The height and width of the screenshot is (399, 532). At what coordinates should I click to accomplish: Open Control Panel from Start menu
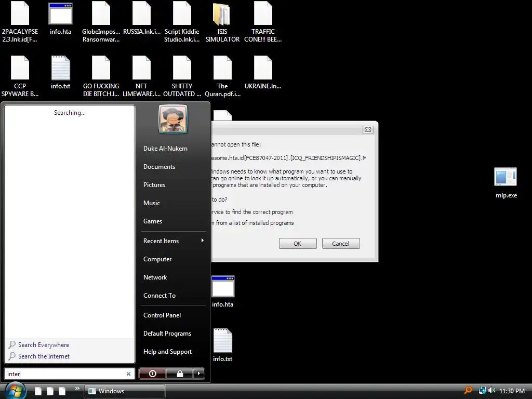point(162,315)
